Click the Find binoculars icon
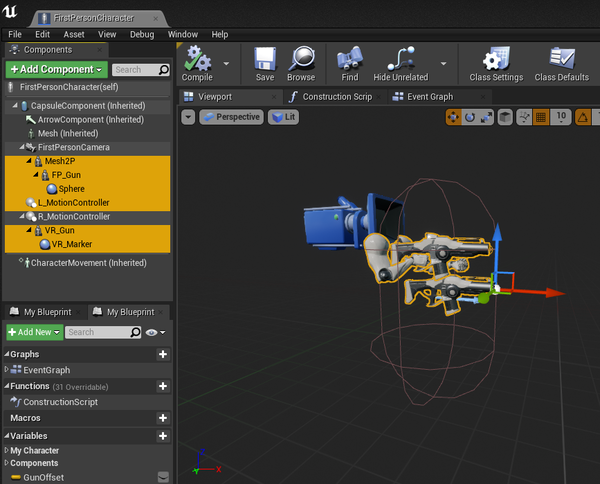600x484 pixels. (x=350, y=59)
